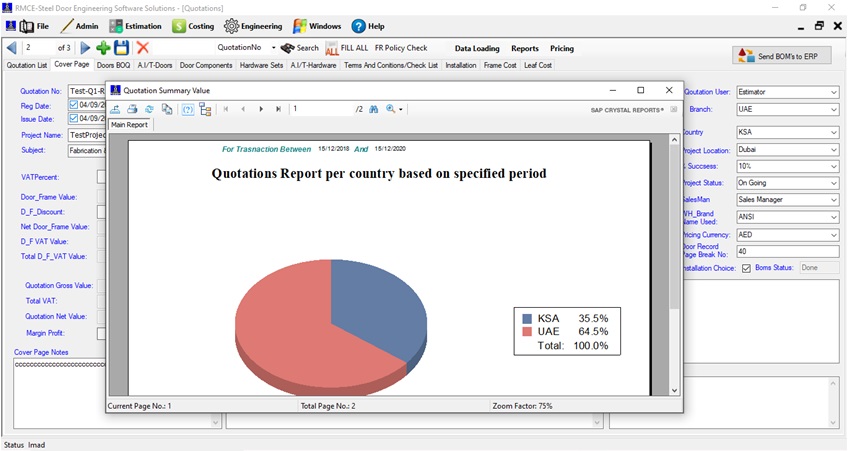Toggle the Parameter Panel icon
The image size is (848, 451).
188,110
